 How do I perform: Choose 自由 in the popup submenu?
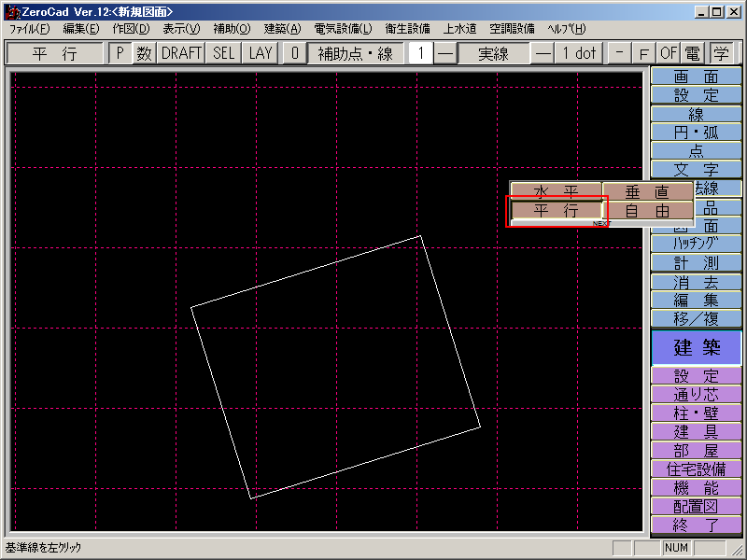click(647, 210)
